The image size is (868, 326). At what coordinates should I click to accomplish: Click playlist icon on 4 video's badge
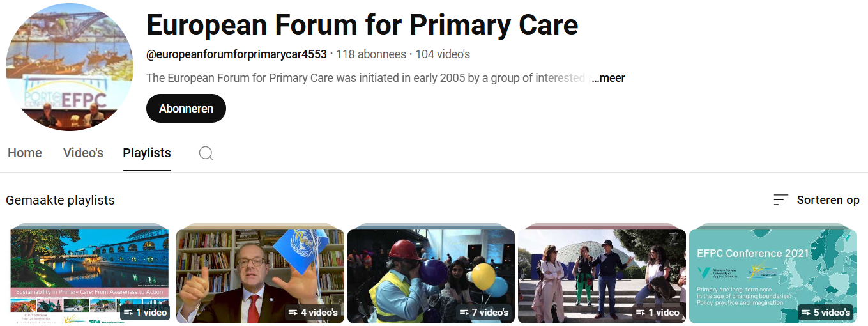click(x=293, y=313)
